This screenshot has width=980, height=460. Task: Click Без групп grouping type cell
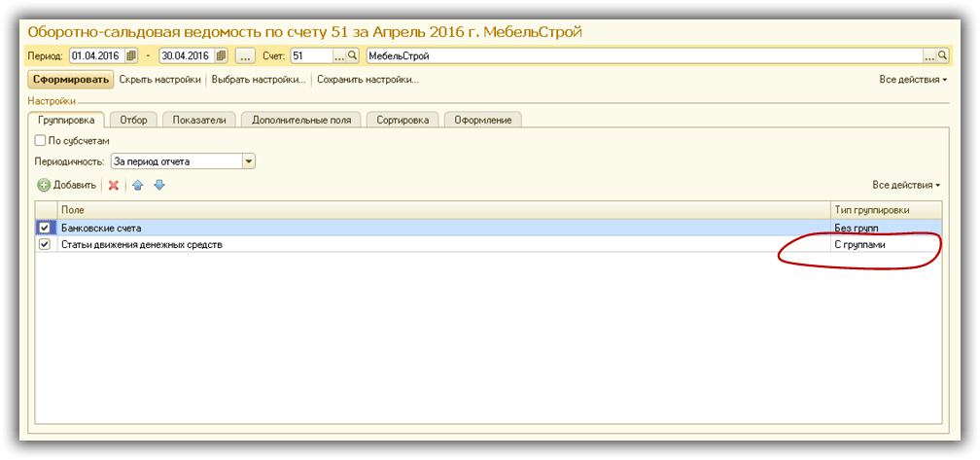pos(886,228)
